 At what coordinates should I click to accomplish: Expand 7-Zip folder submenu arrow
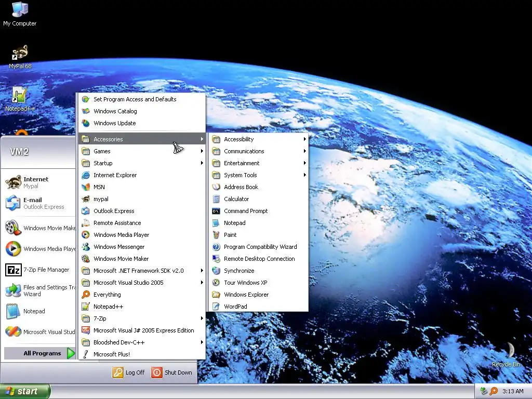[202, 318]
